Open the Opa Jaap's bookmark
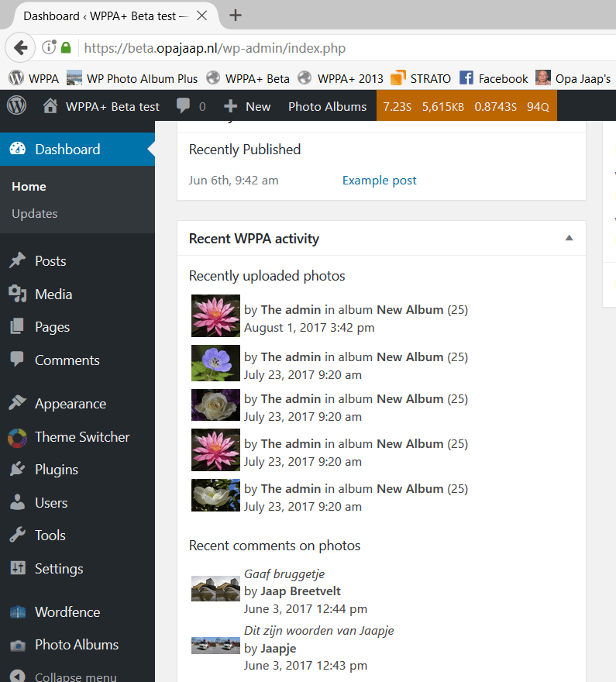The width and height of the screenshot is (616, 682). [x=573, y=78]
